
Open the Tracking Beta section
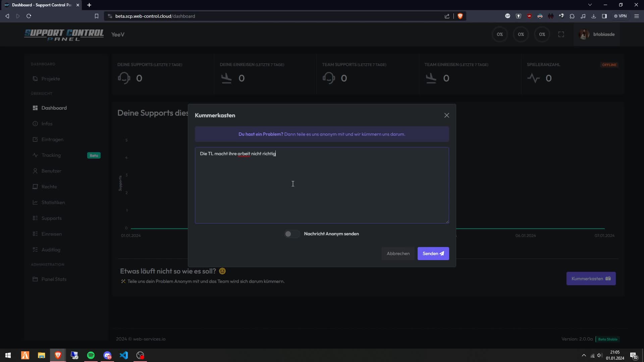pyautogui.click(x=51, y=155)
